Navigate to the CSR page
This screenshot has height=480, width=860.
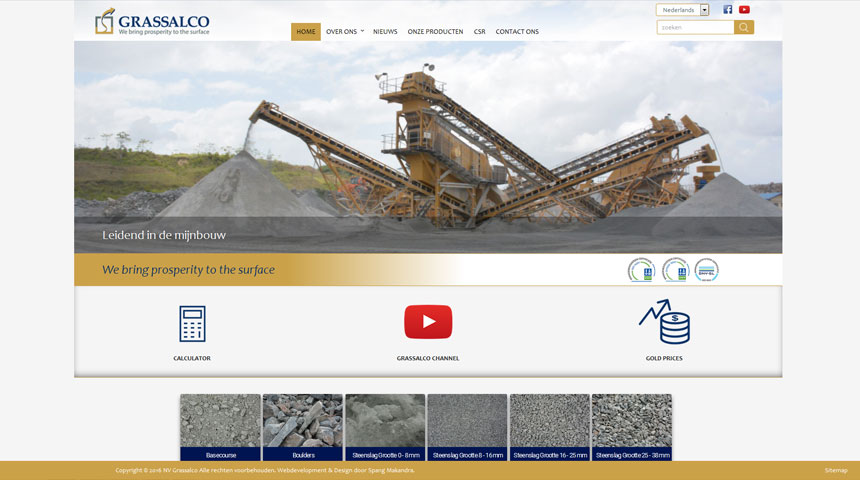[480, 31]
